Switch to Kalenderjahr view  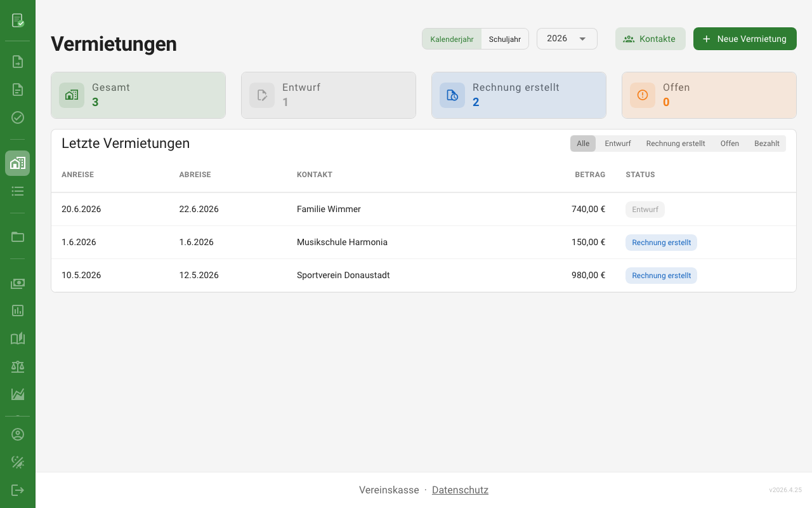(x=452, y=39)
